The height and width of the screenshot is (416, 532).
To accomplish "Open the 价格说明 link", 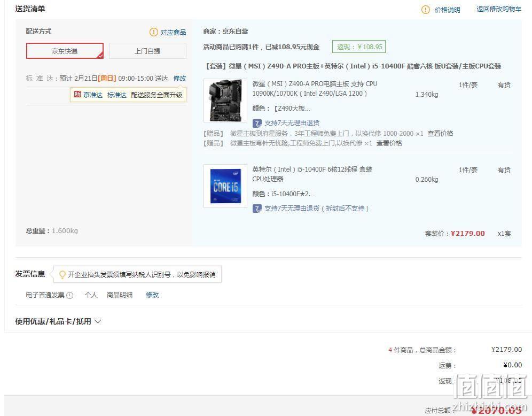I will pyautogui.click(x=447, y=10).
